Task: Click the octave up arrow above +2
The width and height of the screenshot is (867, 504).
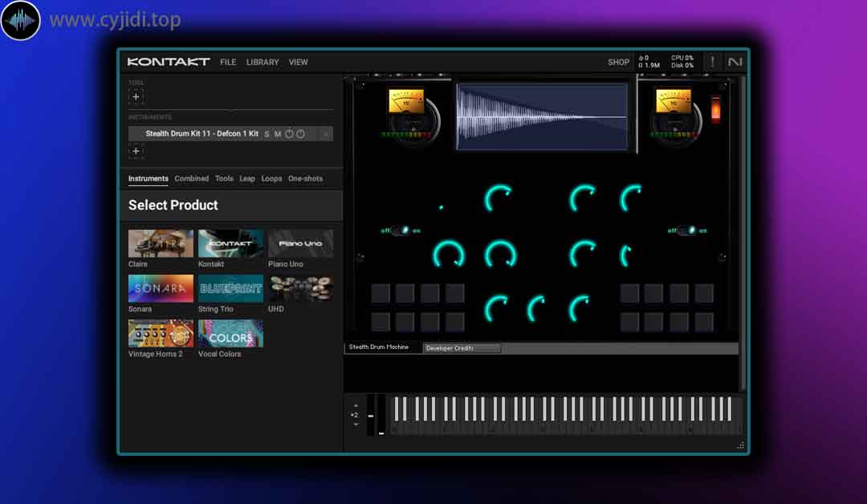Action: pos(356,405)
